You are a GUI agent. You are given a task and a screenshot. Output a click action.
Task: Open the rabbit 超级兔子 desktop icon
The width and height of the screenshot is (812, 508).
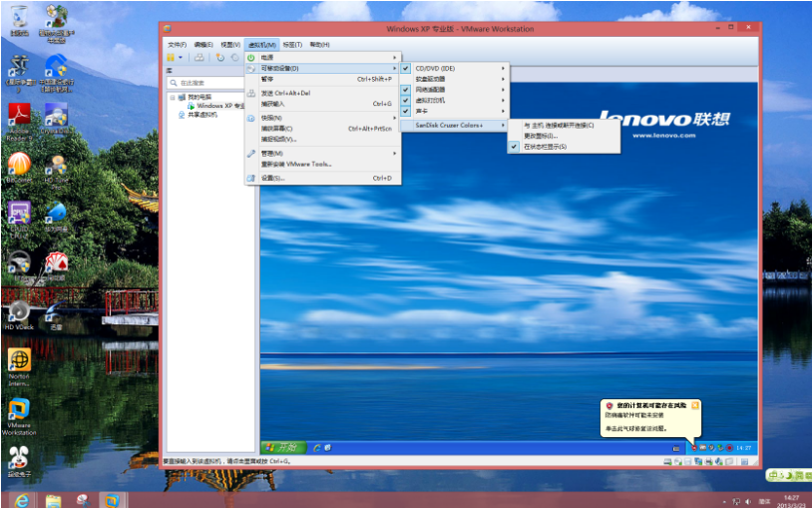pyautogui.click(x=19, y=461)
